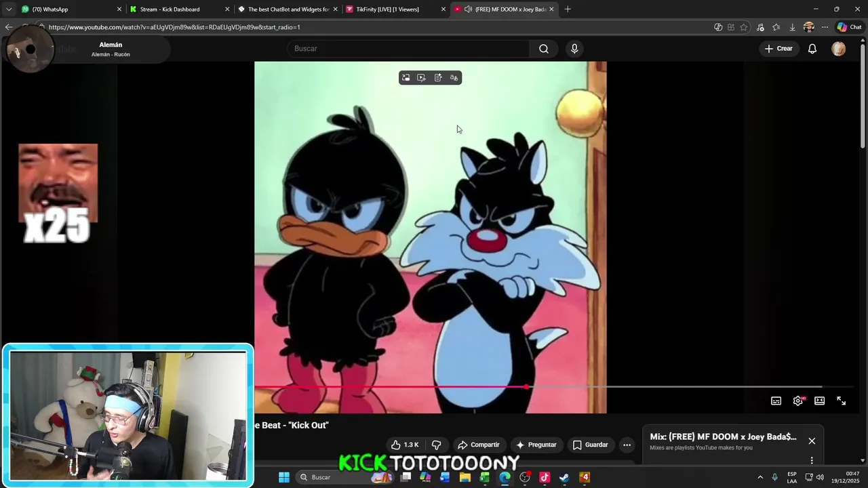Toggle the system tray microphone icon
This screenshot has width=868, height=488.
click(775, 477)
